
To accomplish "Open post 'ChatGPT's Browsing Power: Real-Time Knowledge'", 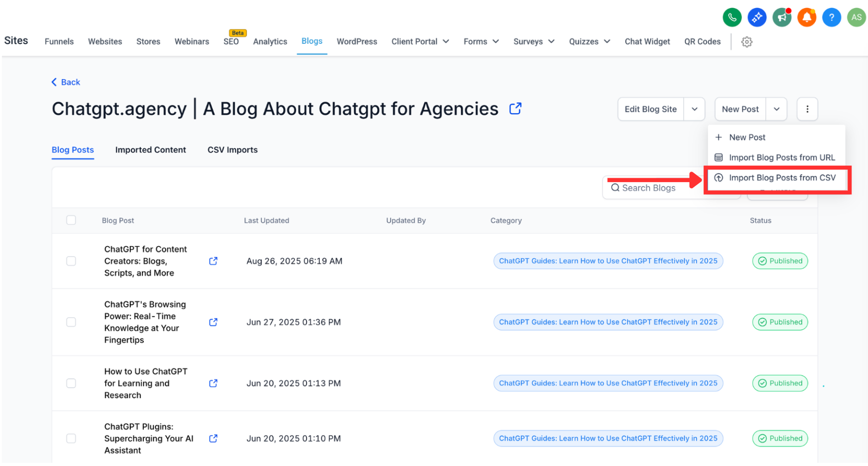I will pyautogui.click(x=145, y=322).
